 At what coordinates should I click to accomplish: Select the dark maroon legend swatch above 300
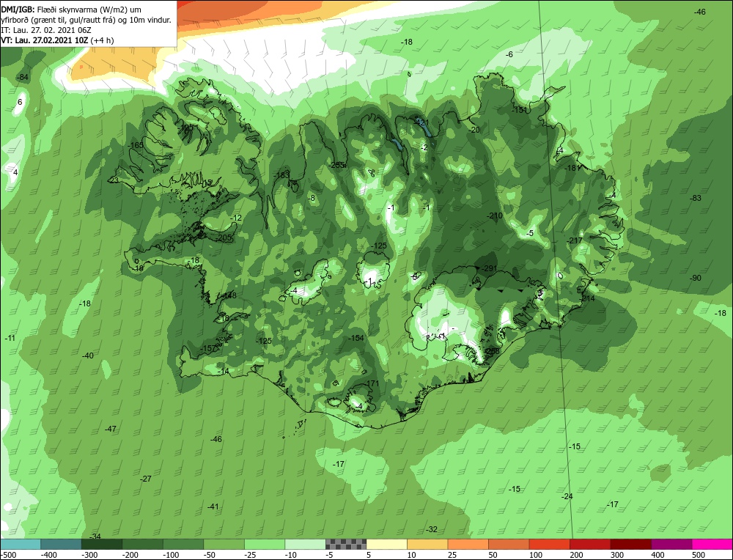pos(631,544)
